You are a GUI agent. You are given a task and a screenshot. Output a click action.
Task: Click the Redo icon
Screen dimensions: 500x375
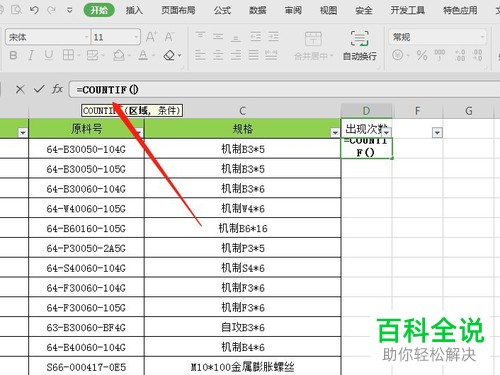[x=51, y=10]
